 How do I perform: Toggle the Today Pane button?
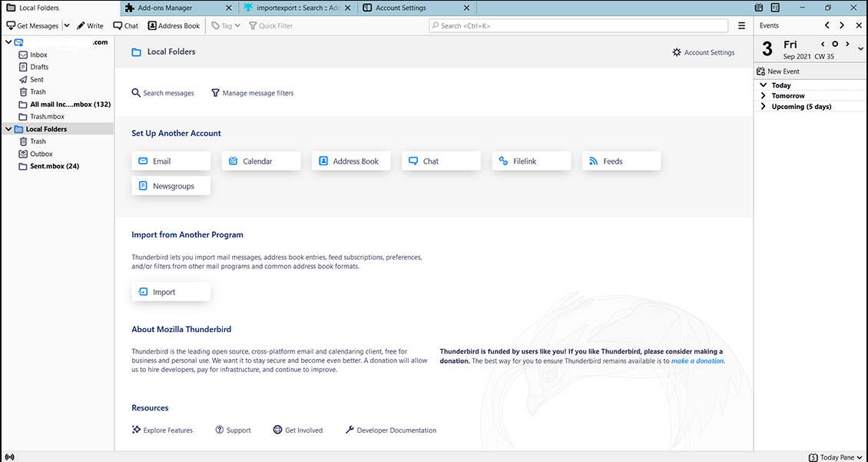click(837, 457)
